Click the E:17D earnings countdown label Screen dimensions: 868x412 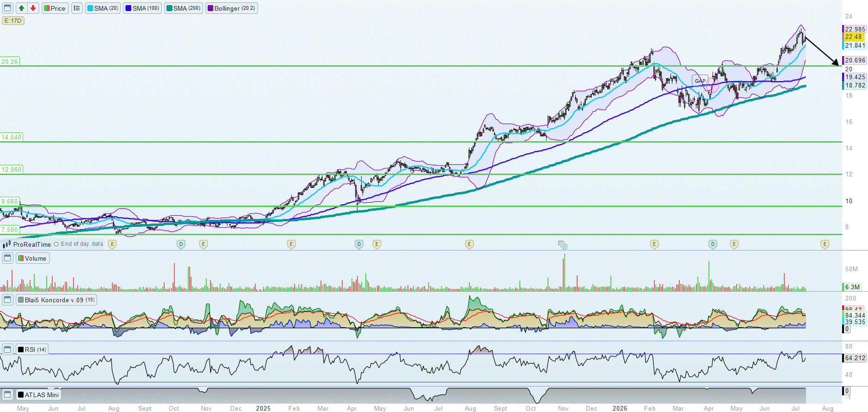click(13, 20)
